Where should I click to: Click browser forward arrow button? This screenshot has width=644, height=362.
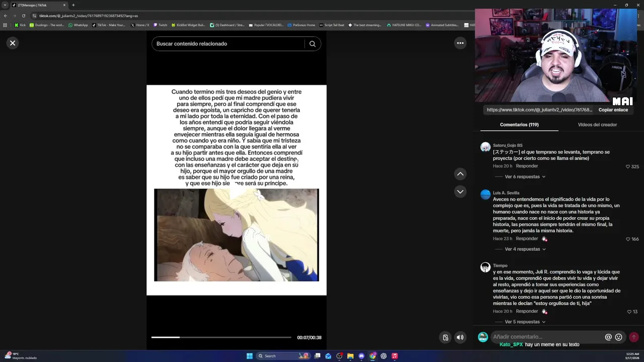[15, 16]
